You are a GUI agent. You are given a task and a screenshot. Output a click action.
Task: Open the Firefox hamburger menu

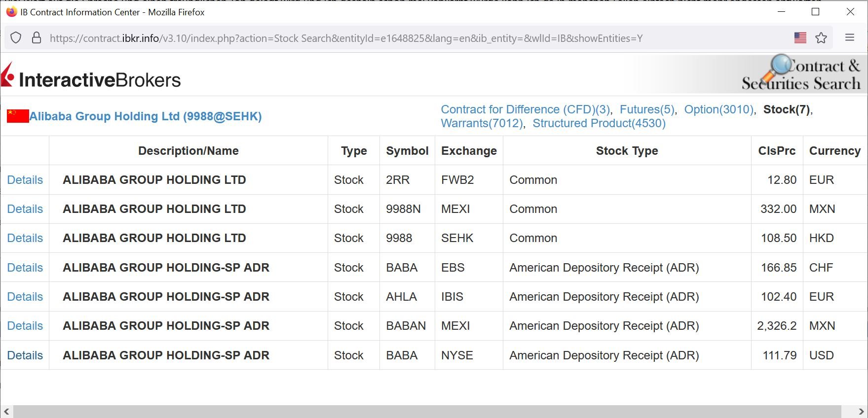(x=850, y=37)
